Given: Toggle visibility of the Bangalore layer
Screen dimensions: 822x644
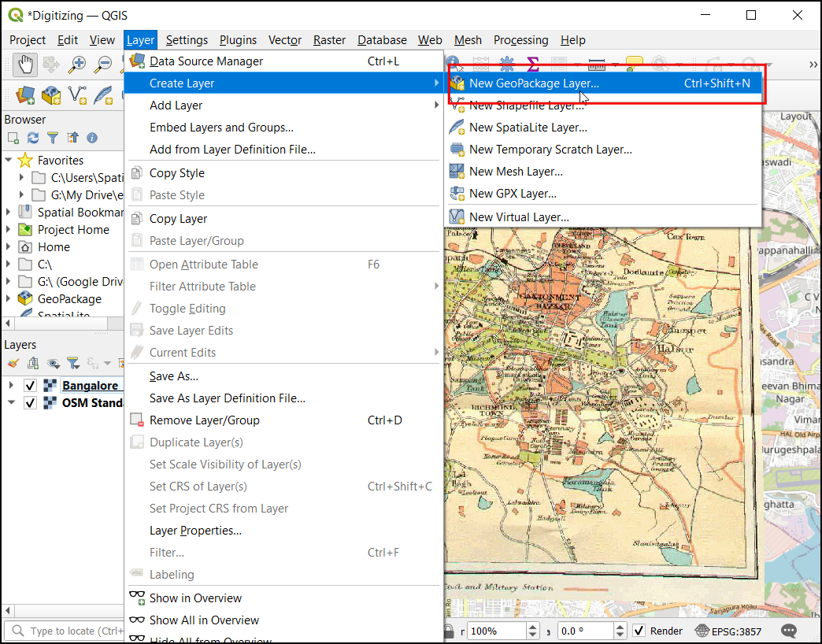Looking at the screenshot, I should coord(31,386).
